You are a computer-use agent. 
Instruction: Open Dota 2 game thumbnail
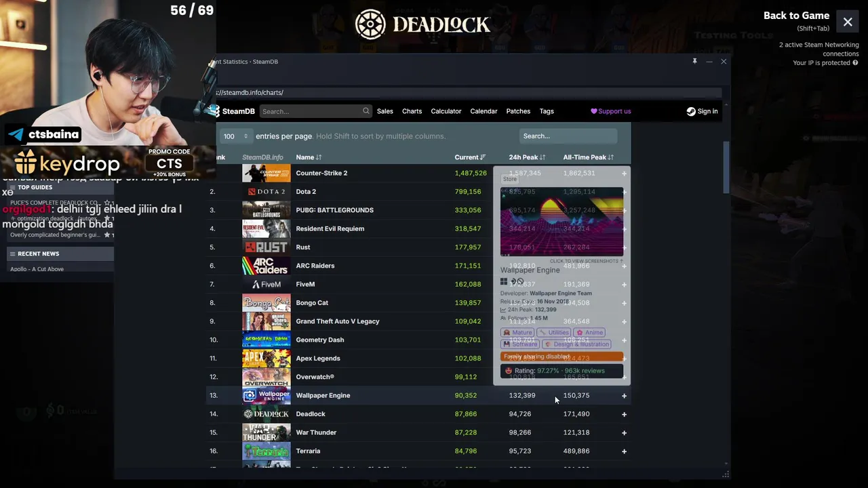(x=267, y=192)
